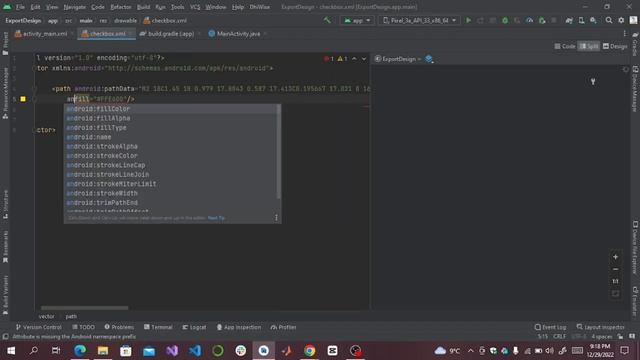Select android:fillType suggestion
The image size is (640, 360).
(x=171, y=128)
